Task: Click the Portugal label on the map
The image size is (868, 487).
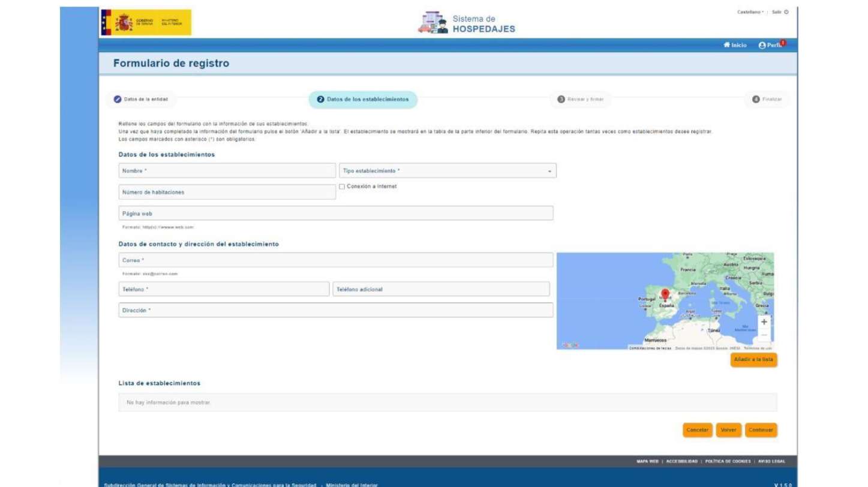Action: pos(647,298)
